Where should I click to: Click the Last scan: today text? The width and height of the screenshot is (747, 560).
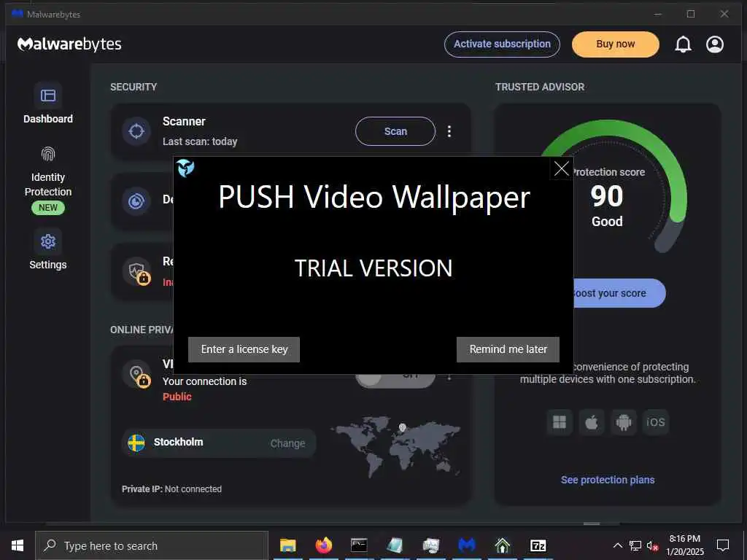click(x=200, y=141)
